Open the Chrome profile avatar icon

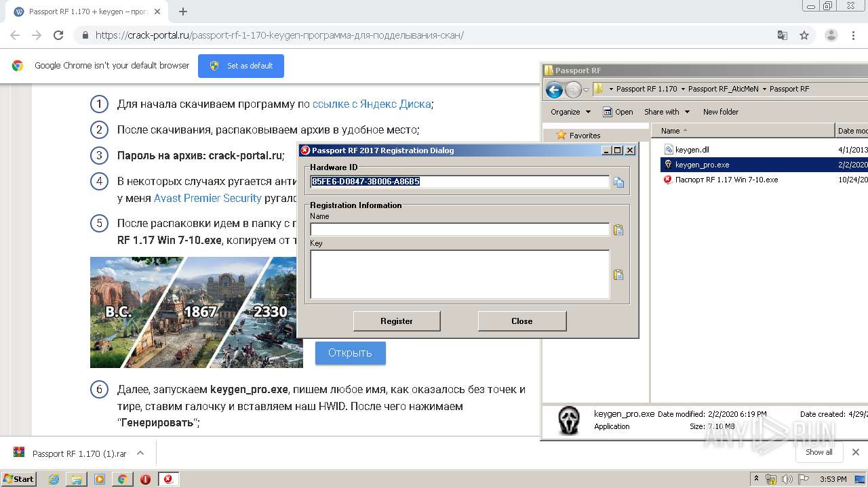831,35
